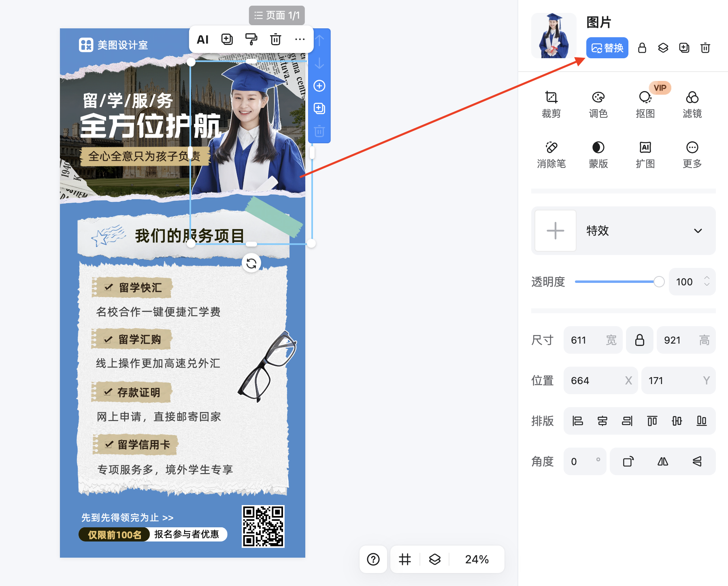Viewport: 728px width, 586px height.
Task: Lock aspect ratio between width and height fields
Action: click(640, 340)
